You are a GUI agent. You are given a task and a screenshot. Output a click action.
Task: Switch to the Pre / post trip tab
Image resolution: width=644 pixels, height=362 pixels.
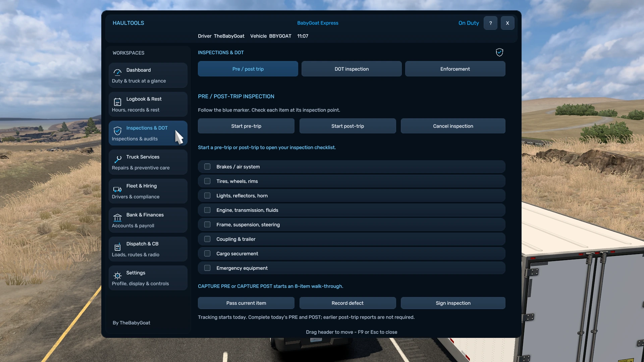pos(248,69)
